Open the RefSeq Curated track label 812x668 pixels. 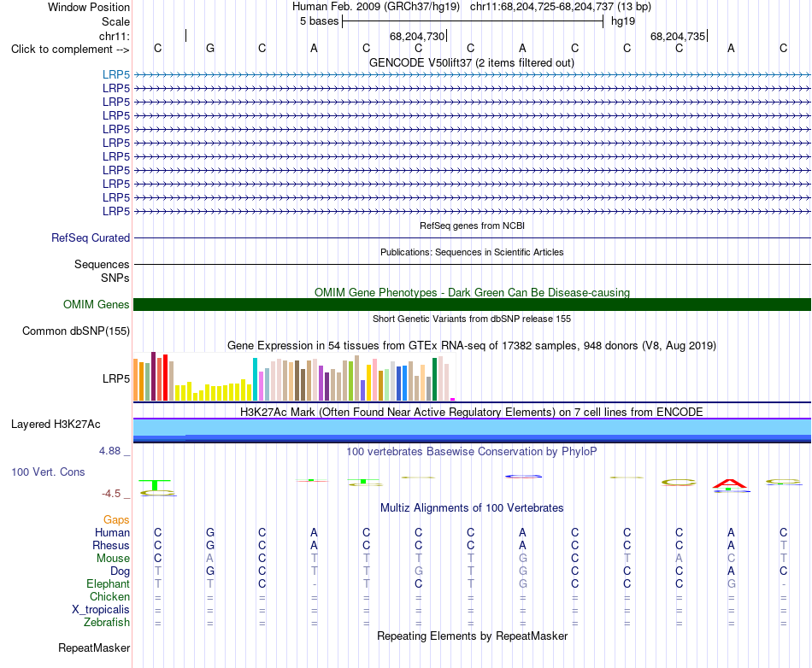tap(91, 238)
